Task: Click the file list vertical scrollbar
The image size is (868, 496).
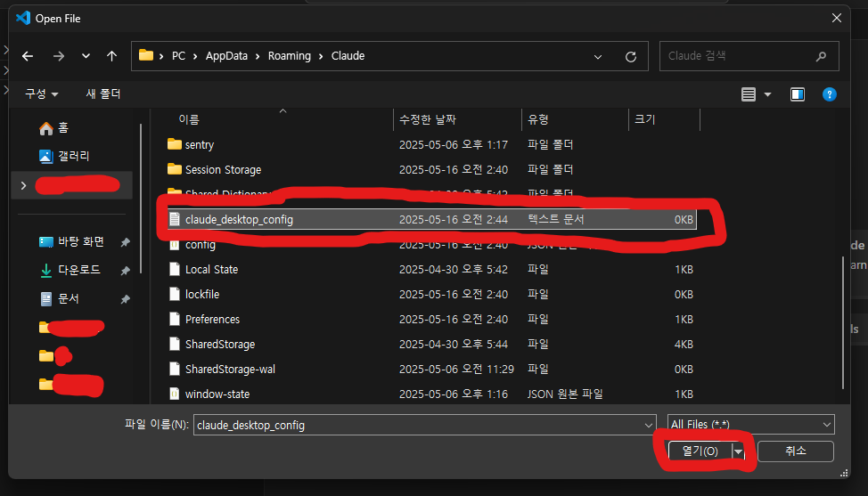Action: (843, 323)
